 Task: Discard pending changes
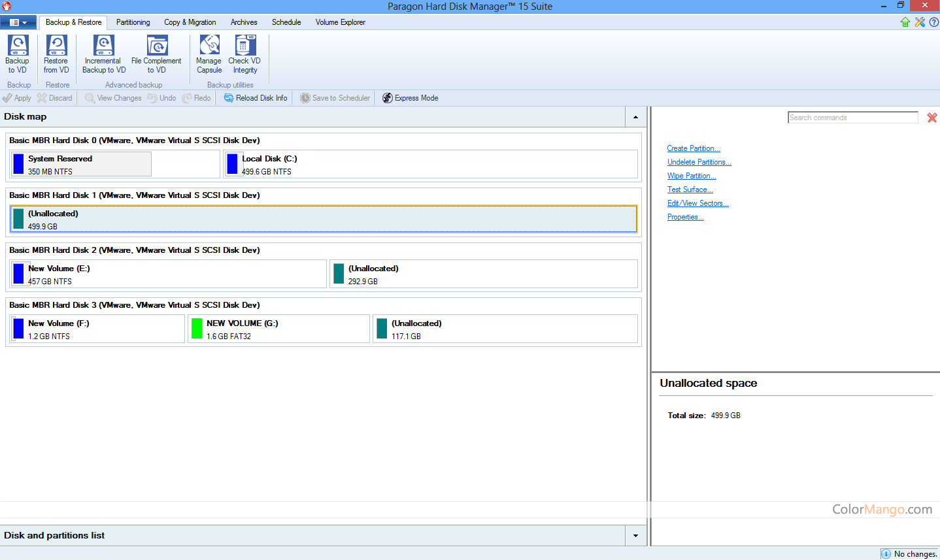point(55,98)
